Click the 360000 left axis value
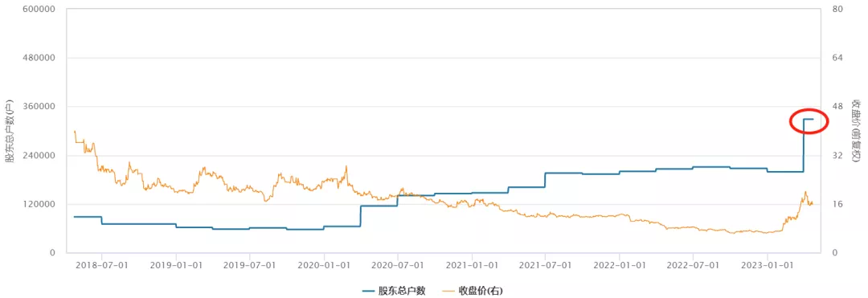 click(x=39, y=107)
